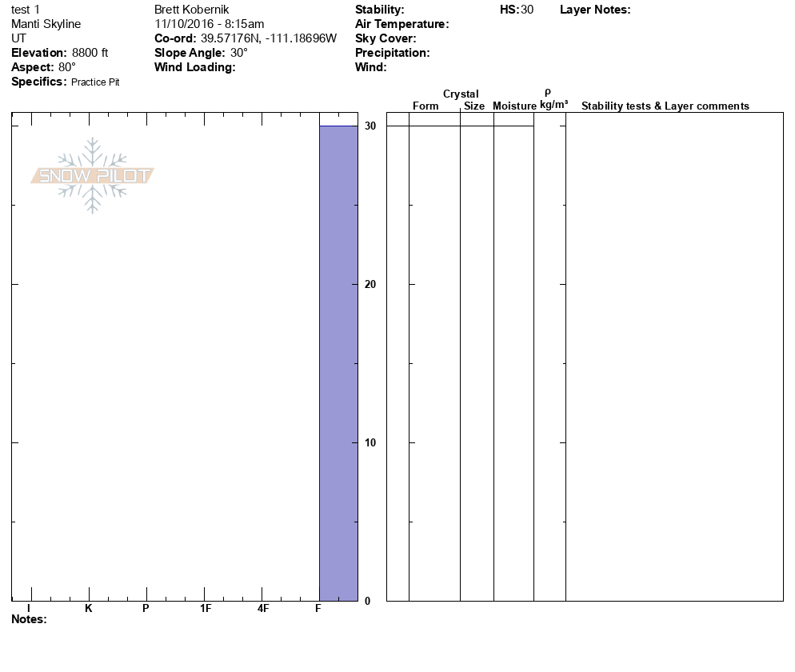Click the 'Notes:' label below the graph
795x672 pixels.
(x=29, y=619)
